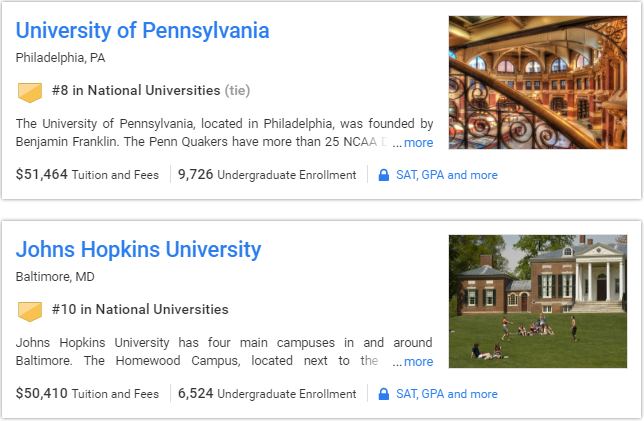Viewport: 644px width, 421px height.
Task: Click the "#10 in National Universities" ranking text
Action: point(138,310)
